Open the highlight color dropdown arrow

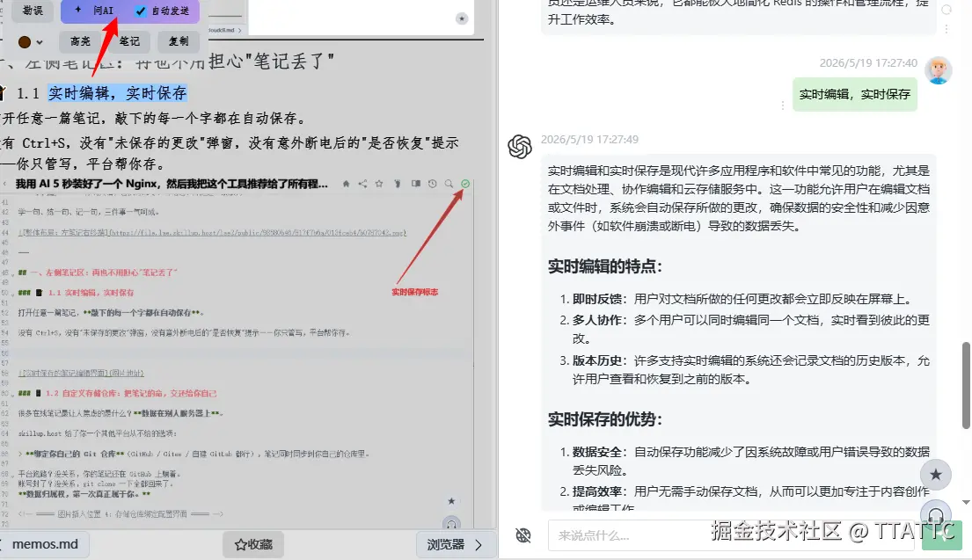tap(40, 43)
